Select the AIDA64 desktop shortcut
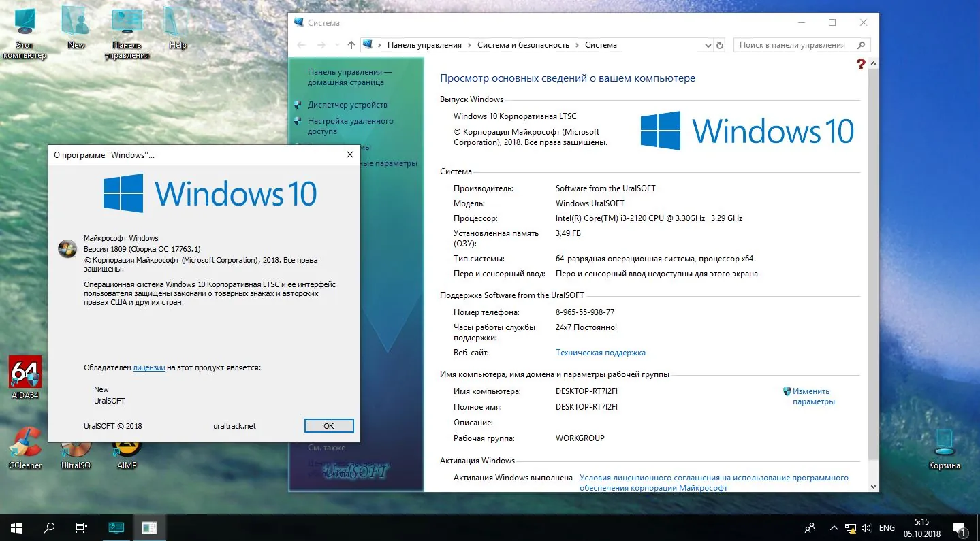The image size is (980, 541). click(25, 377)
